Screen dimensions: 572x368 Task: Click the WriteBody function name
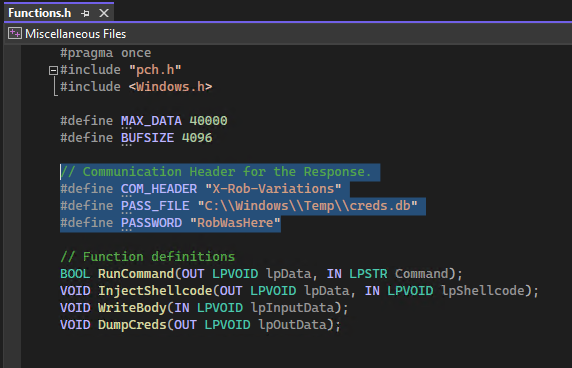pyautogui.click(x=132, y=308)
